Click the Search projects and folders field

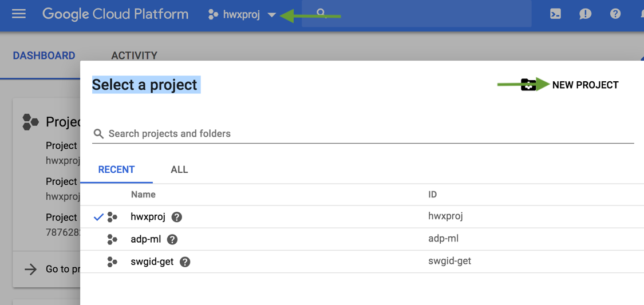tap(363, 134)
